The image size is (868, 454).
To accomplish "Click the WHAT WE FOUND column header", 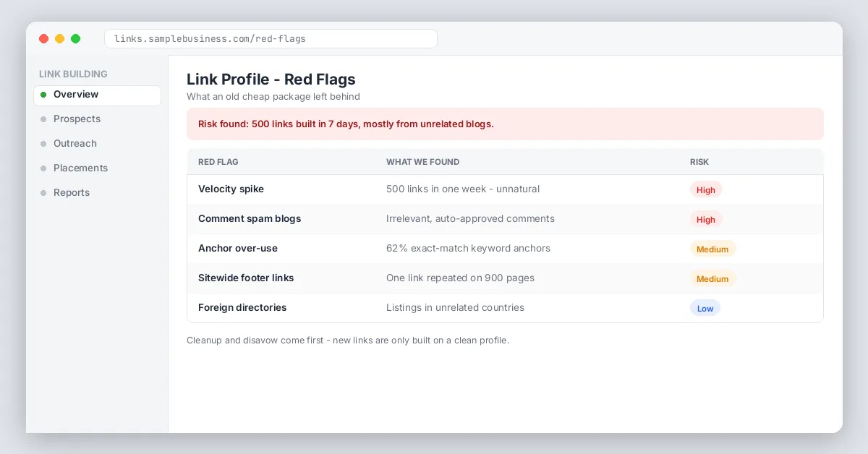I will point(422,162).
